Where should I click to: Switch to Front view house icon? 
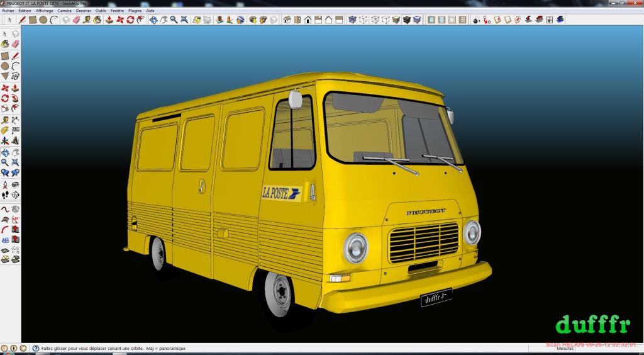308,20
